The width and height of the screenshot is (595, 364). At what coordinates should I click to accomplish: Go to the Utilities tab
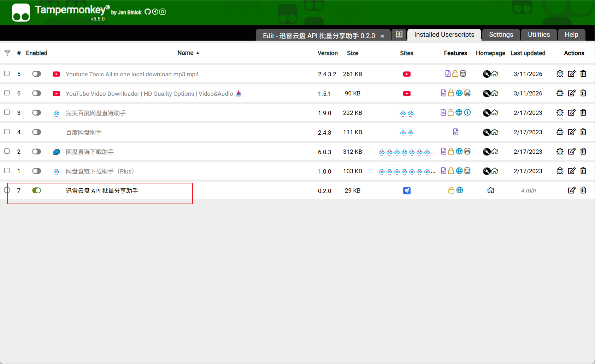tap(539, 35)
